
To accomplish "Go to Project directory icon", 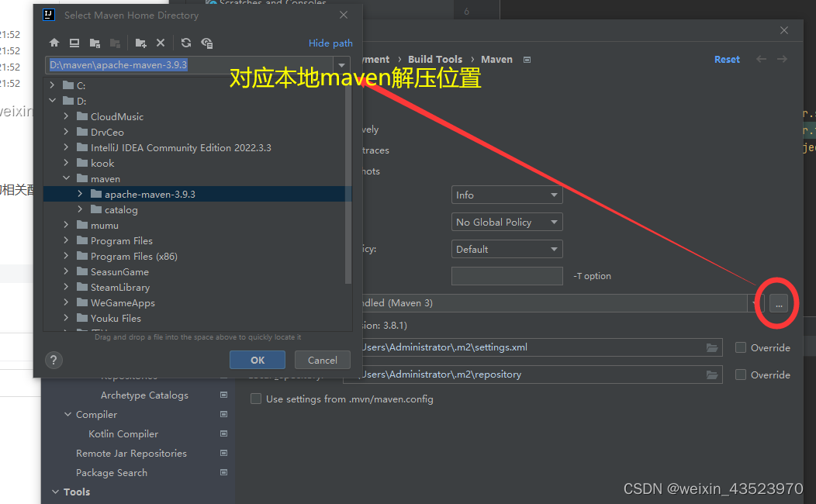I will [x=95, y=43].
